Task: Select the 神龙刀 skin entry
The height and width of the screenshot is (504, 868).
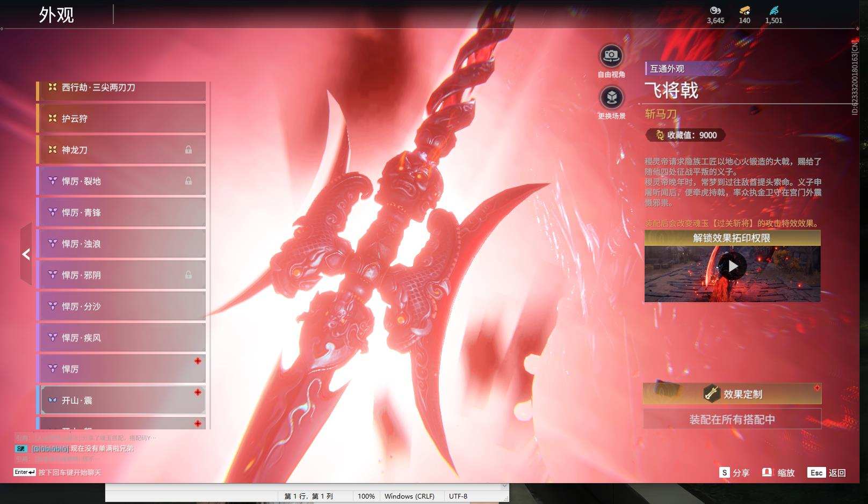Action: click(121, 150)
